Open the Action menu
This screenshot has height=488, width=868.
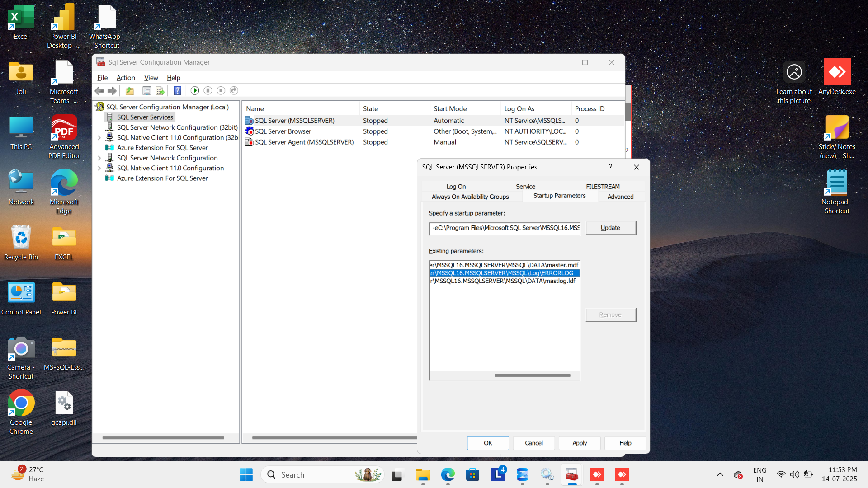[x=126, y=78]
